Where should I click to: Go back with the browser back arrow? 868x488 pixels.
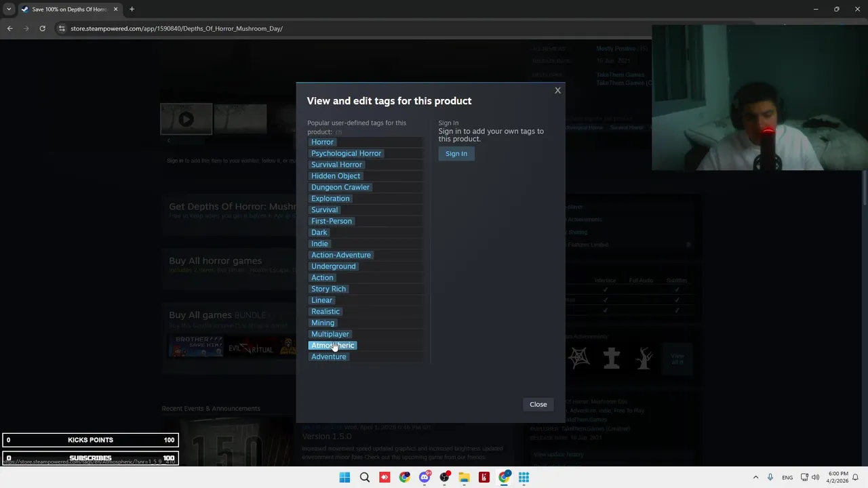(9, 28)
